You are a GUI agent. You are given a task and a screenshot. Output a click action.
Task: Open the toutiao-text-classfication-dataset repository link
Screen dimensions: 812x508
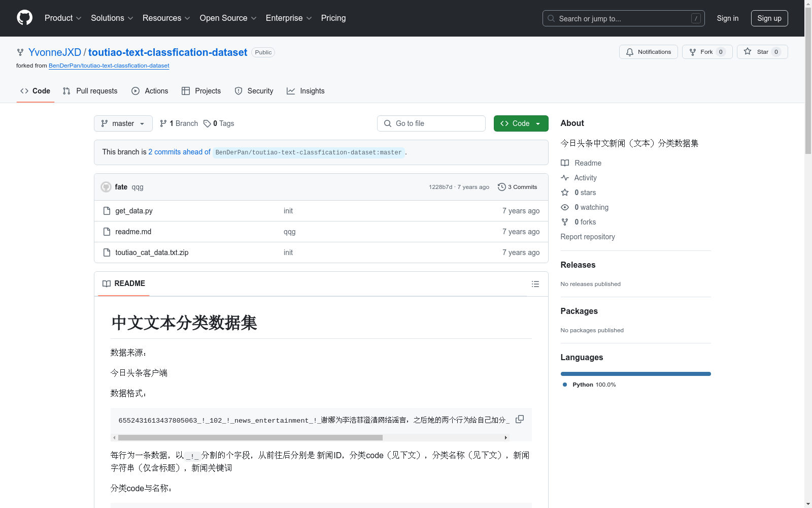[x=167, y=52]
